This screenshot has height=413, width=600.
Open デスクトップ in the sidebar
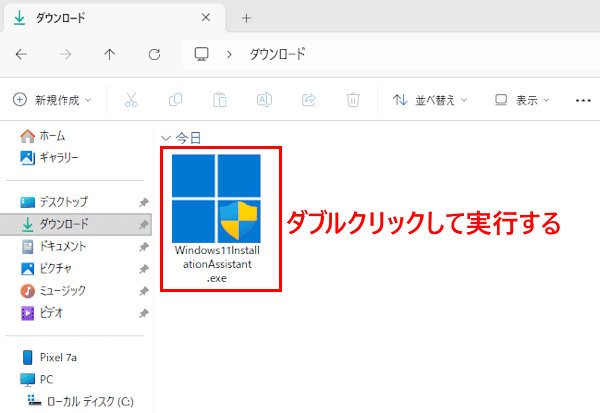[x=54, y=202]
